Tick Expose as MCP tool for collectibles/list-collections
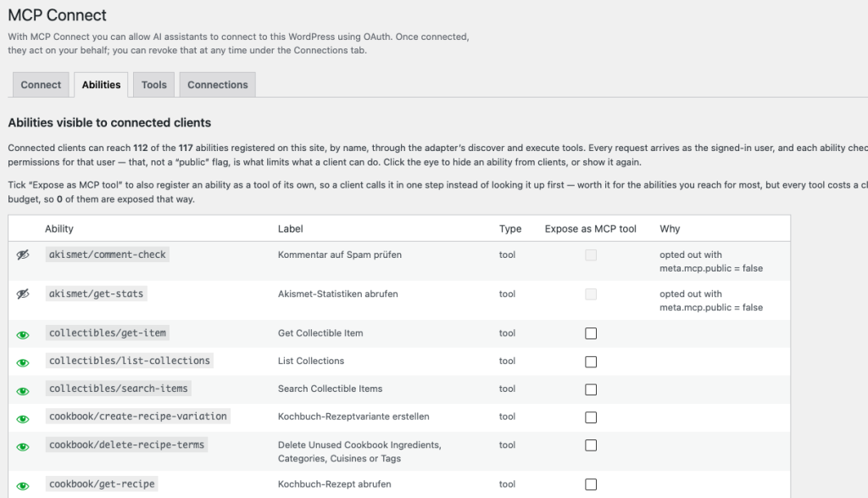 591,361
